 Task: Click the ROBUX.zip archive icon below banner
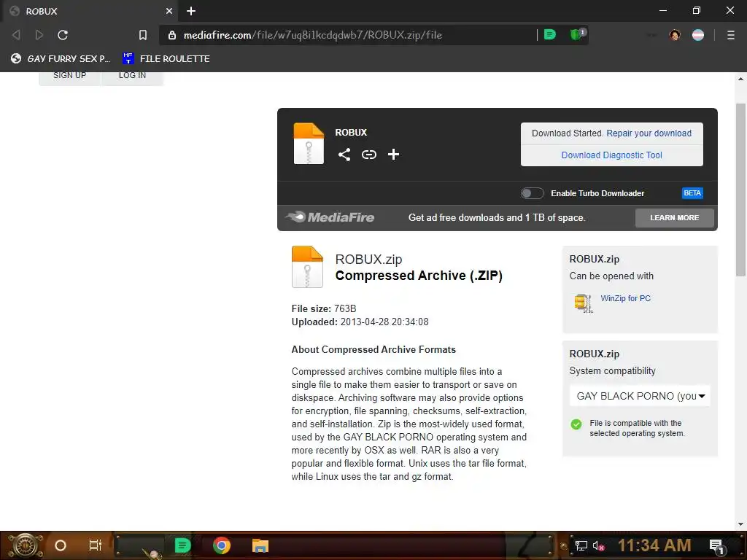[307, 267]
